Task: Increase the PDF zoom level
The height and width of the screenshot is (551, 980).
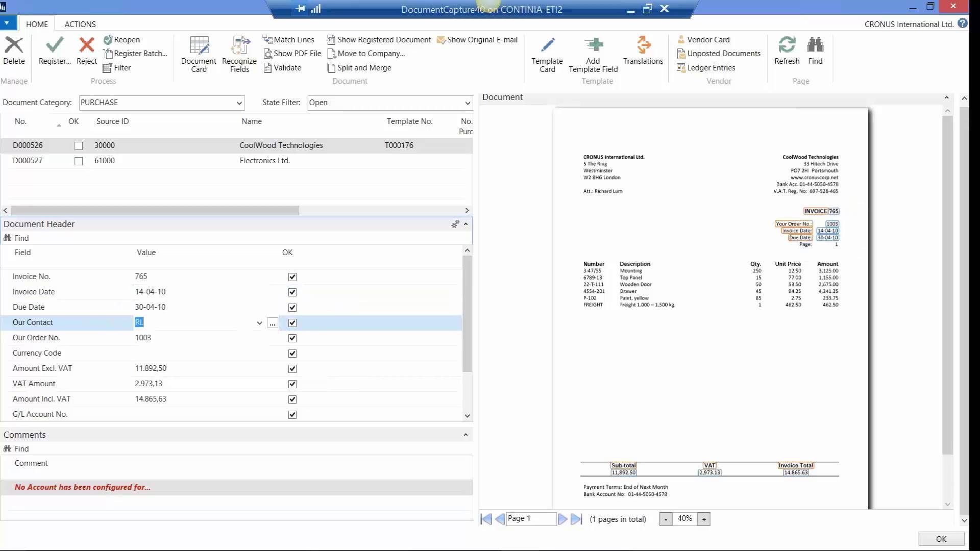Action: coord(704,519)
